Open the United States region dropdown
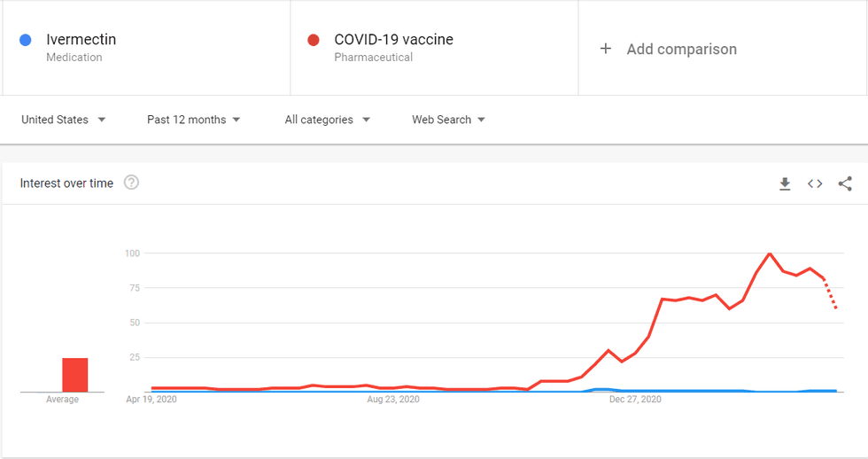This screenshot has width=868, height=459. tap(63, 120)
